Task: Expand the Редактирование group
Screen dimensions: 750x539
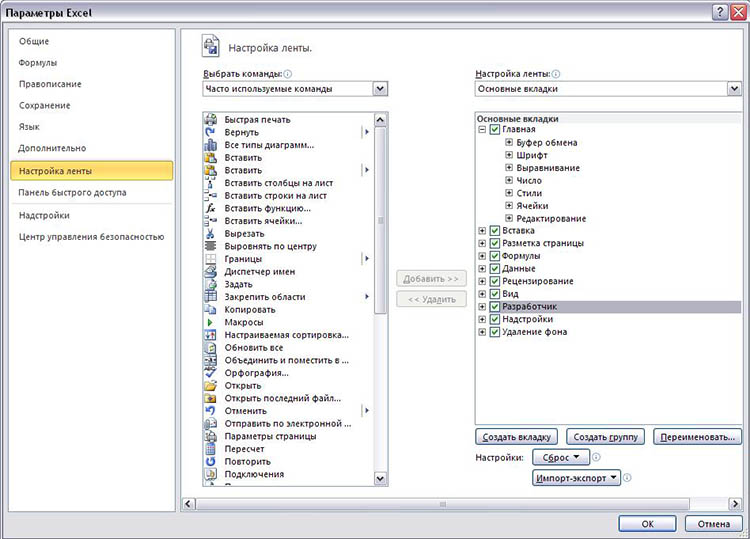Action: tap(509, 218)
